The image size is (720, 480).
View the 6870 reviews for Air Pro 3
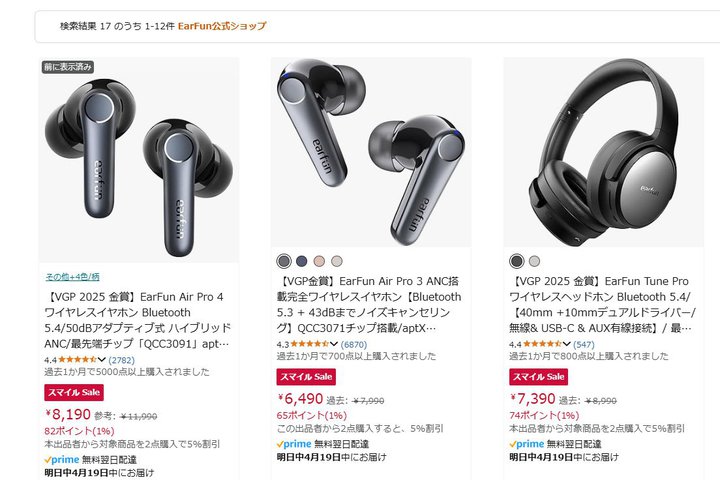354,344
